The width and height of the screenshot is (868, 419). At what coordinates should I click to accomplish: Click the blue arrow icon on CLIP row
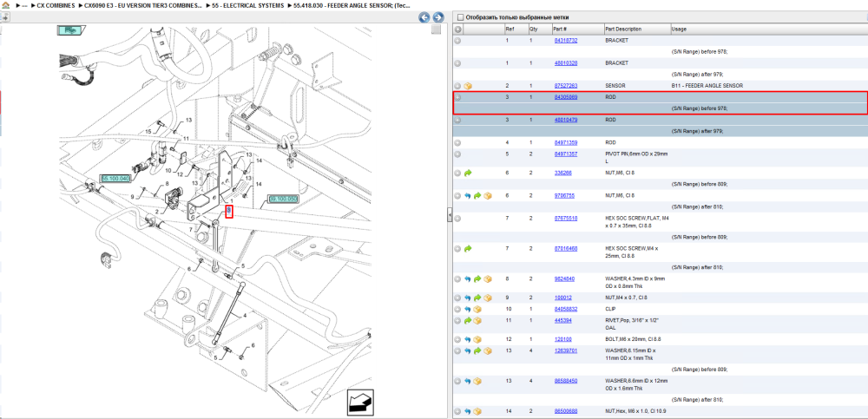[x=468, y=309]
